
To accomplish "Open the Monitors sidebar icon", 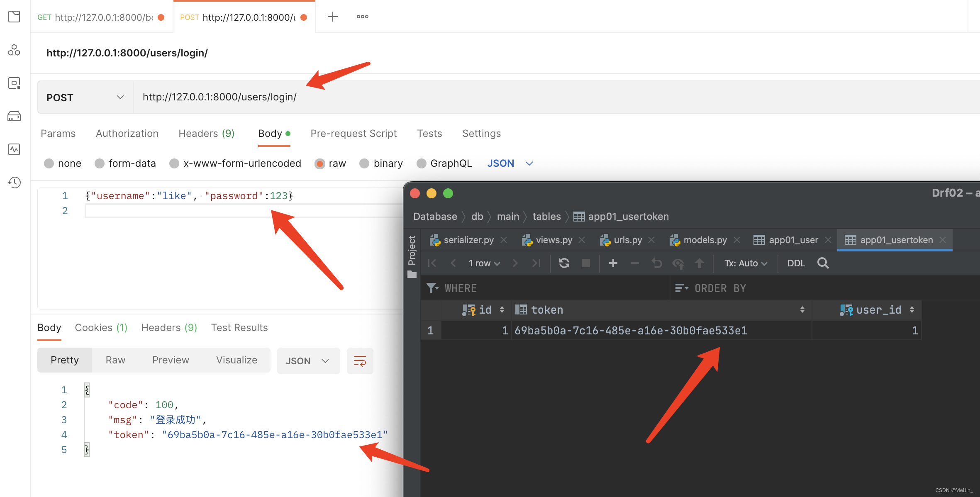I will [15, 149].
